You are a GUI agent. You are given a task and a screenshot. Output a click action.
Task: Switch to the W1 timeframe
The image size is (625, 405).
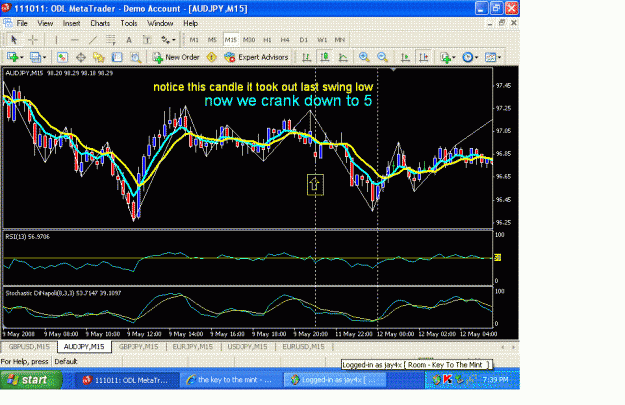(x=322, y=40)
